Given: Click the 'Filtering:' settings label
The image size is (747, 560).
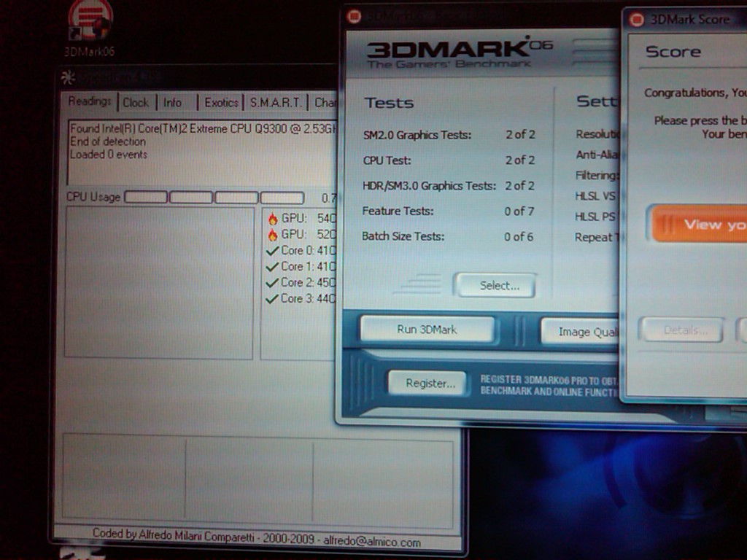Looking at the screenshot, I should 597,176.
